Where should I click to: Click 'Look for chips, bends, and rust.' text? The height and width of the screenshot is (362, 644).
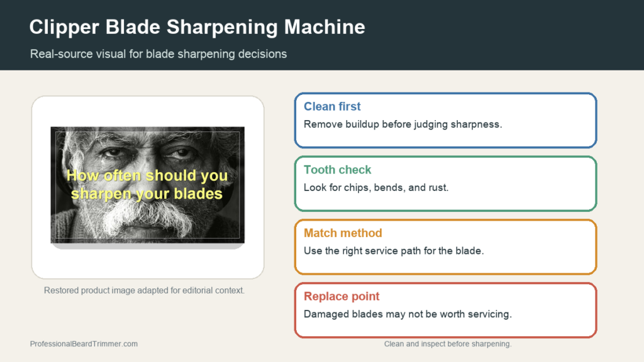click(x=376, y=187)
